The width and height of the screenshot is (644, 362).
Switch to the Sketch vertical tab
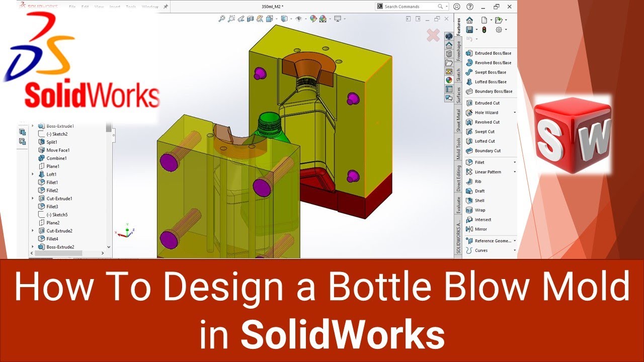point(458,75)
